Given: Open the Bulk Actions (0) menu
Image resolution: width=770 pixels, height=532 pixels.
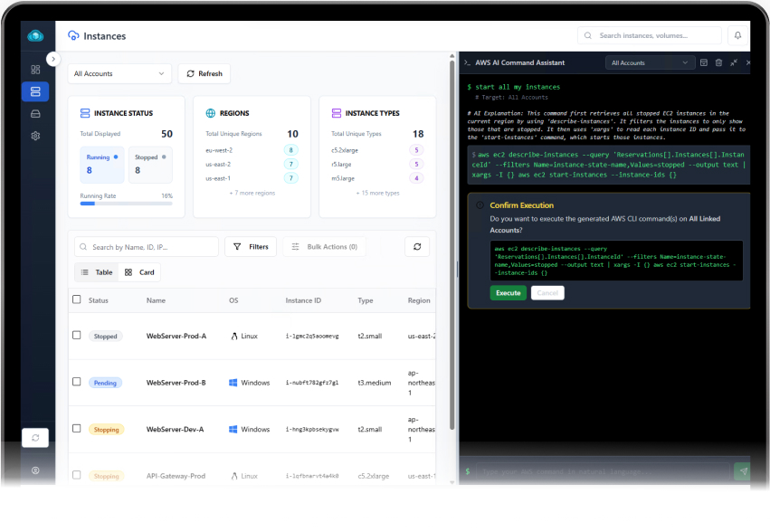Looking at the screenshot, I should click(325, 247).
